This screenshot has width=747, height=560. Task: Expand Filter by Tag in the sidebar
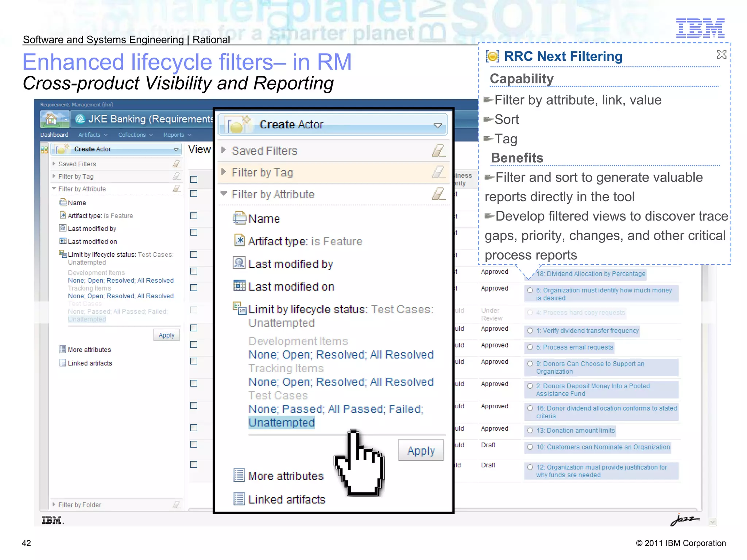pos(54,176)
